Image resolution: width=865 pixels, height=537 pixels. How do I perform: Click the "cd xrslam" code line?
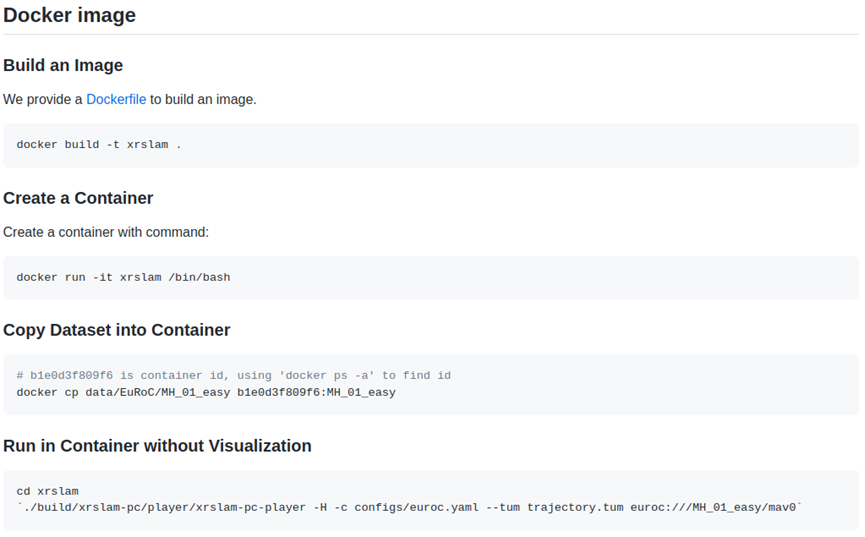(47, 491)
